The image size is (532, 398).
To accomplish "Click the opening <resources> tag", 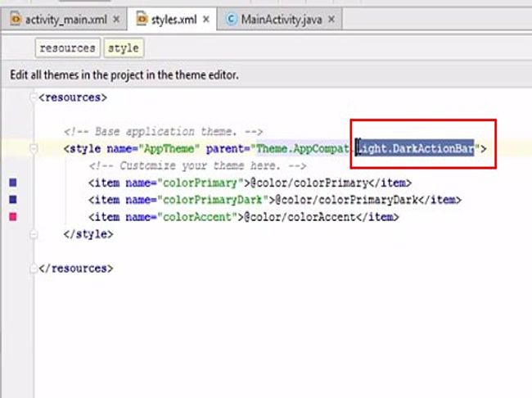I will (x=73, y=97).
